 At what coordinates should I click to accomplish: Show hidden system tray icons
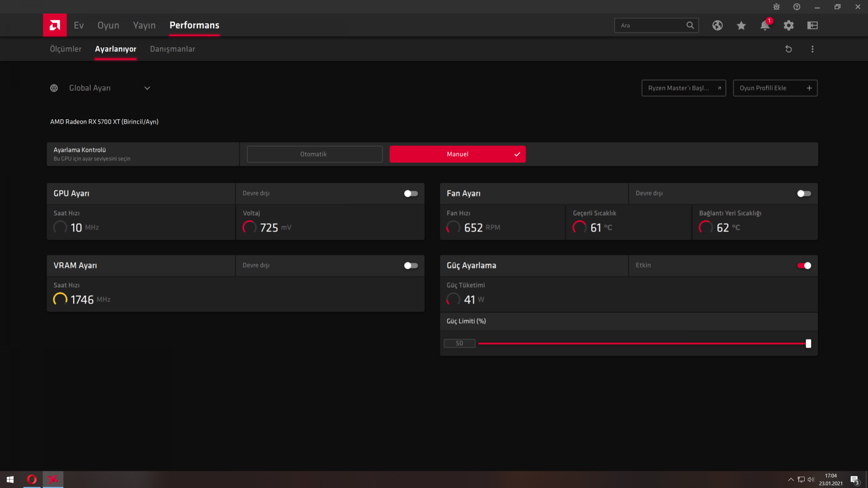coord(791,479)
